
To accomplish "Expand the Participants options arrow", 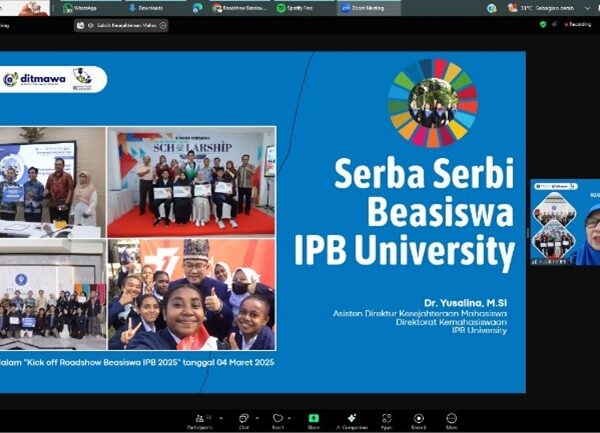I will (x=221, y=418).
